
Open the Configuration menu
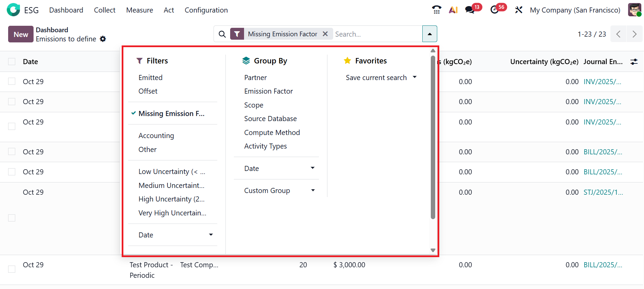coord(206,10)
